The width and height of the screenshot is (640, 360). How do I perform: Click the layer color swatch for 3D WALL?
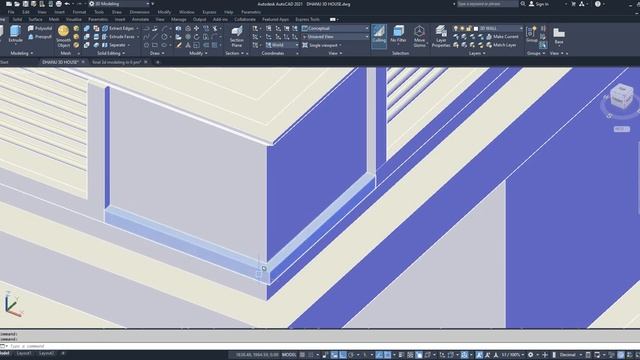[x=476, y=28]
